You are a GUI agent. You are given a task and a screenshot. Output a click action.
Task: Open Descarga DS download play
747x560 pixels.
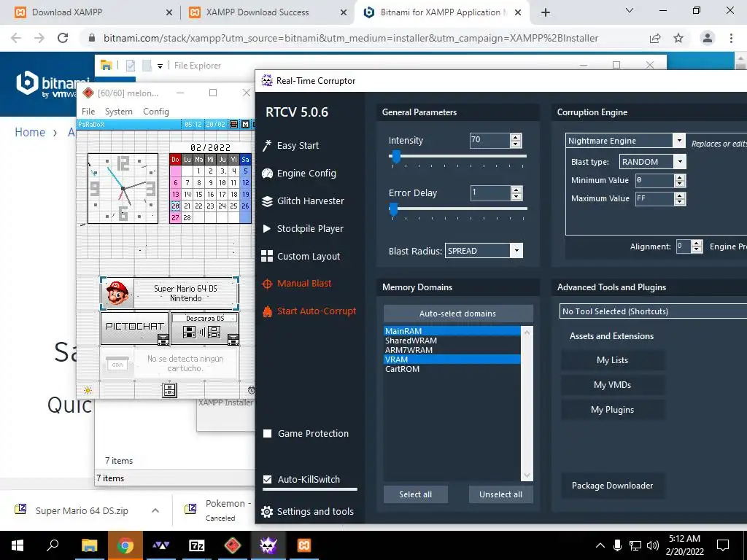click(205, 328)
